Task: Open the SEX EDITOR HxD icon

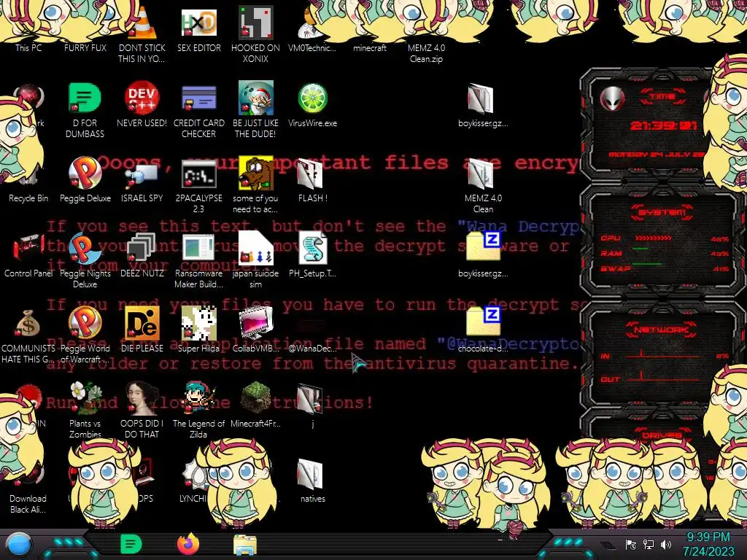Action: (199, 23)
